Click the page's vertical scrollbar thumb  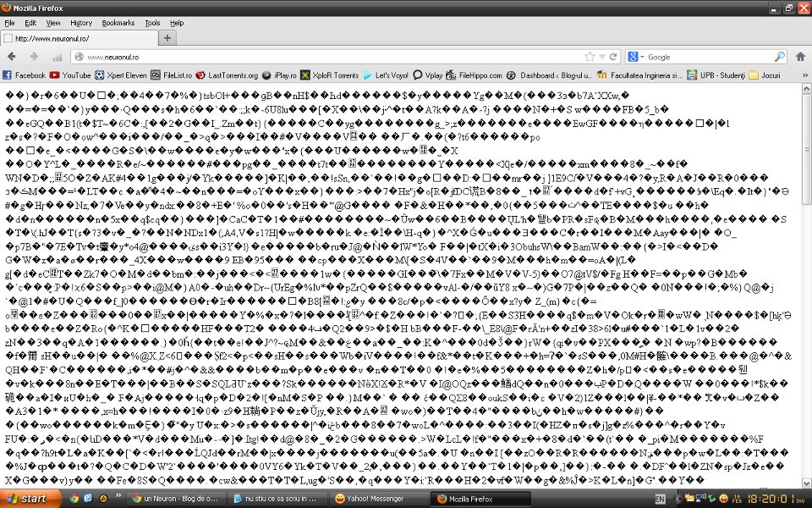(806, 149)
